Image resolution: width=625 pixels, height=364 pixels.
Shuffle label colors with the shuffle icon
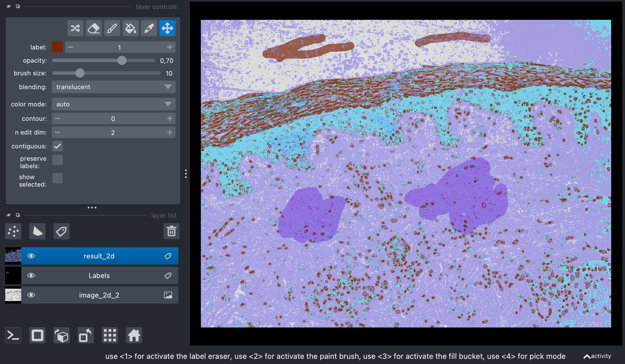point(75,28)
